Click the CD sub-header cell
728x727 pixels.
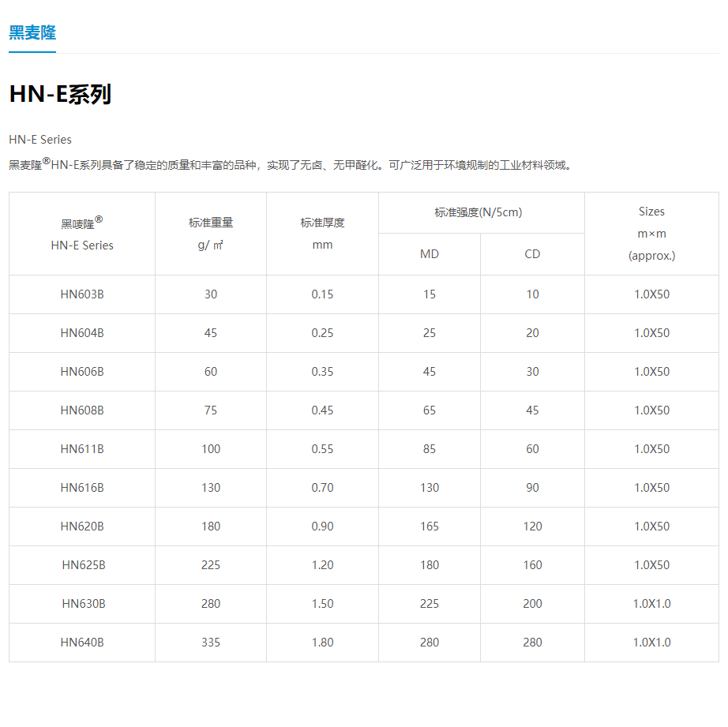532,254
